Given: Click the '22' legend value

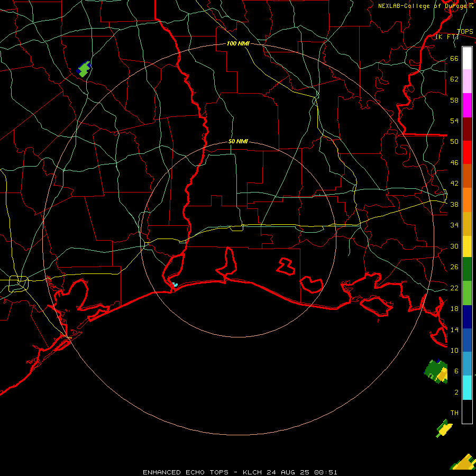Looking at the screenshot, I should [454, 288].
